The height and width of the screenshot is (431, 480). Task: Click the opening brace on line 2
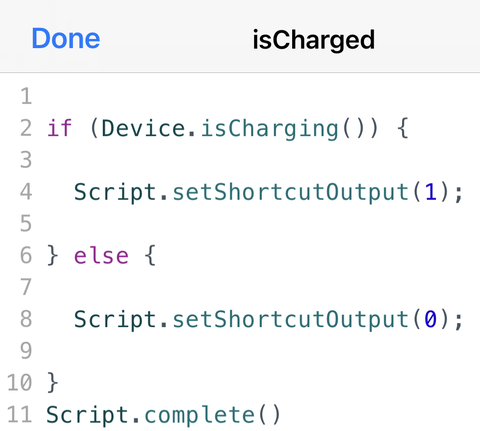tap(403, 129)
